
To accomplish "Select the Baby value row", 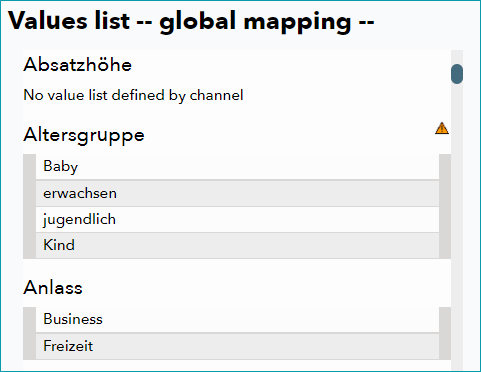I will tap(237, 167).
